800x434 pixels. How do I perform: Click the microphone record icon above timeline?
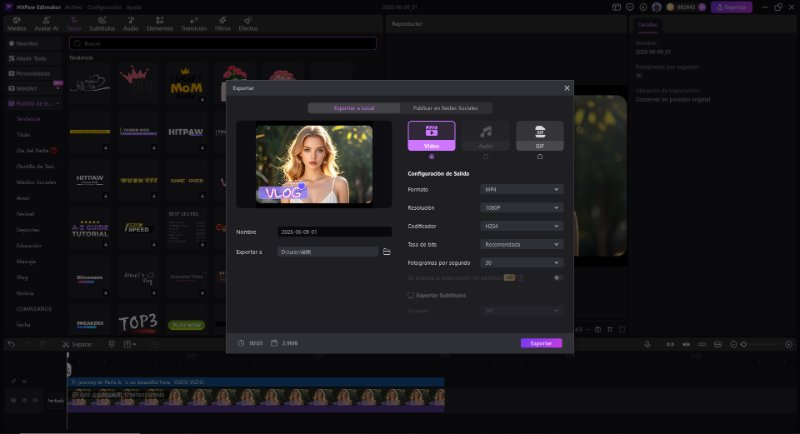[647, 344]
